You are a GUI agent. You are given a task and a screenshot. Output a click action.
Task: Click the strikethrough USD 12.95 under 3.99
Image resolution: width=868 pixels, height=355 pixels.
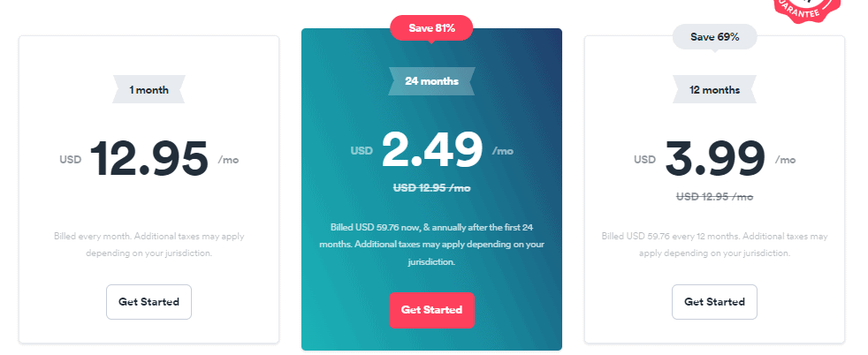click(x=715, y=196)
